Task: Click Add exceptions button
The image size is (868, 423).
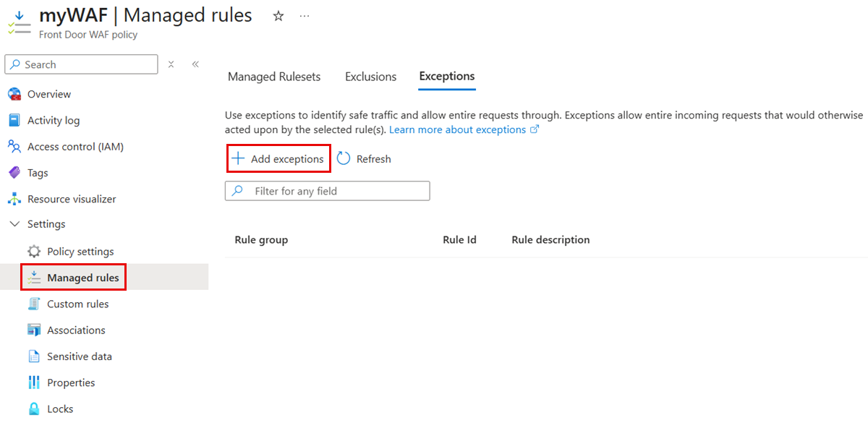Action: tap(278, 158)
